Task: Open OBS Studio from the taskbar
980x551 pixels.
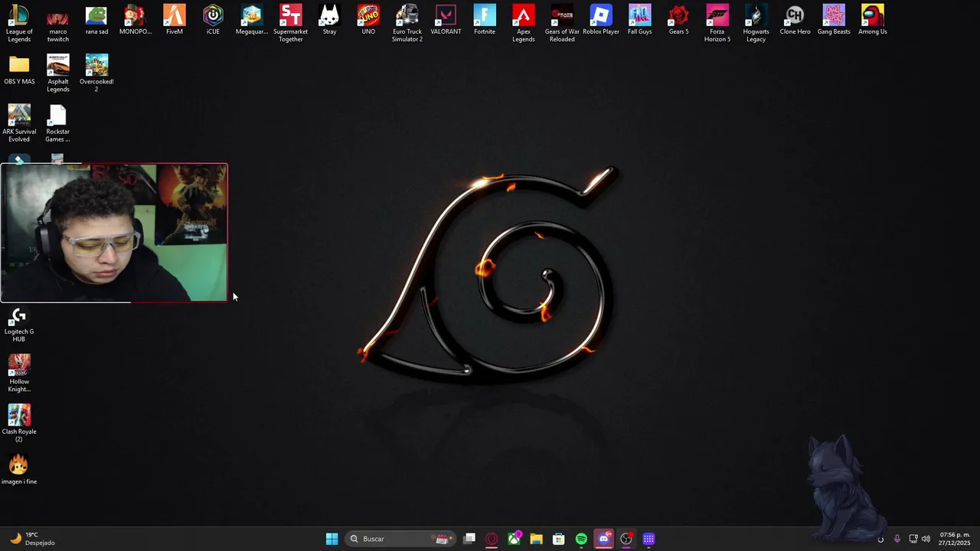Action: [x=626, y=539]
